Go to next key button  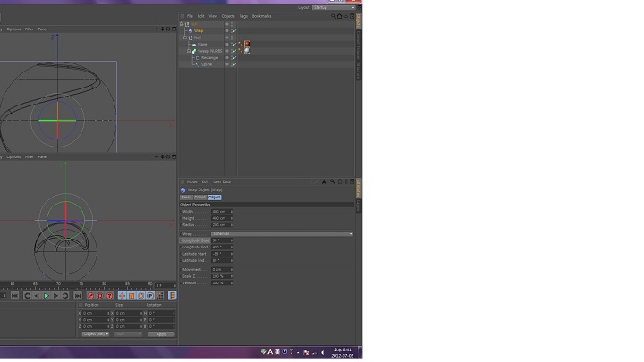point(65,296)
